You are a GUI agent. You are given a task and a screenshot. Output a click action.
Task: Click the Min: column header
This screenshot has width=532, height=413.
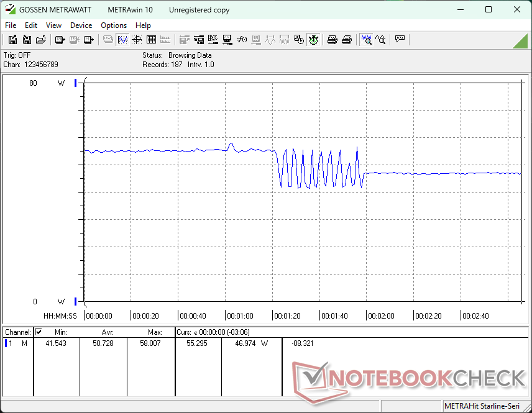[61, 332]
